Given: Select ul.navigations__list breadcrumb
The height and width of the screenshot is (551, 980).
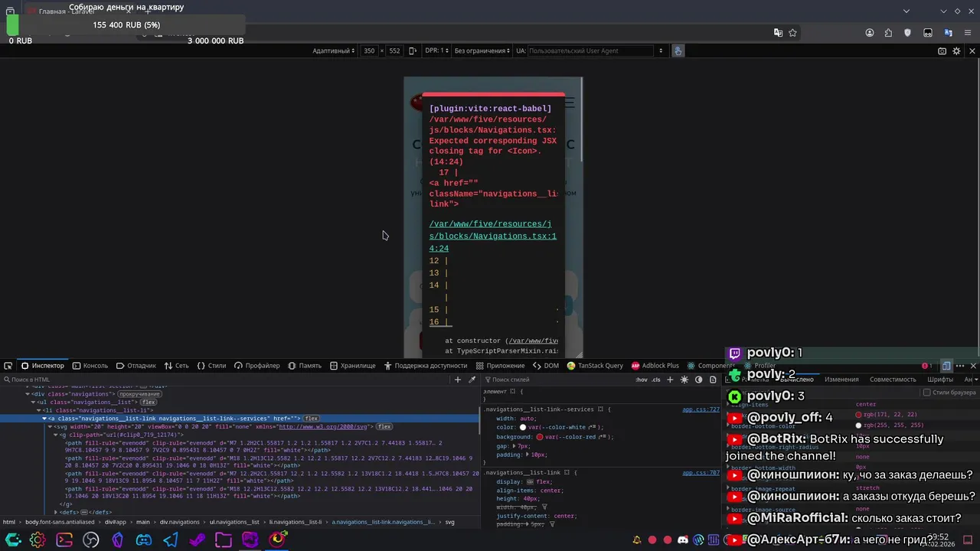Looking at the screenshot, I should (234, 522).
